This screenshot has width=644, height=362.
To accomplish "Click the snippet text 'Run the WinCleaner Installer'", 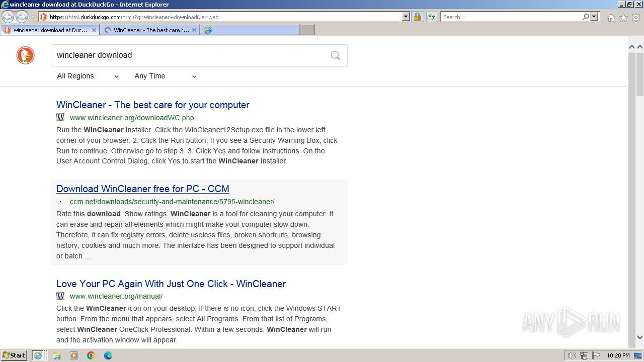I will [104, 130].
